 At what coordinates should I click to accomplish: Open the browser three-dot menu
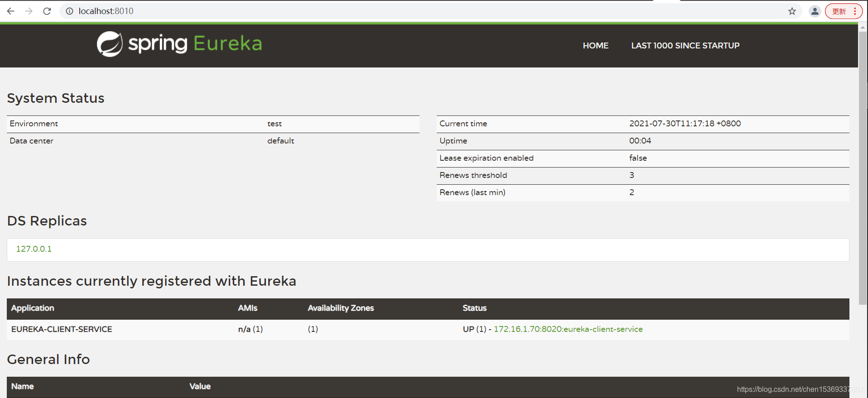pyautogui.click(x=855, y=11)
